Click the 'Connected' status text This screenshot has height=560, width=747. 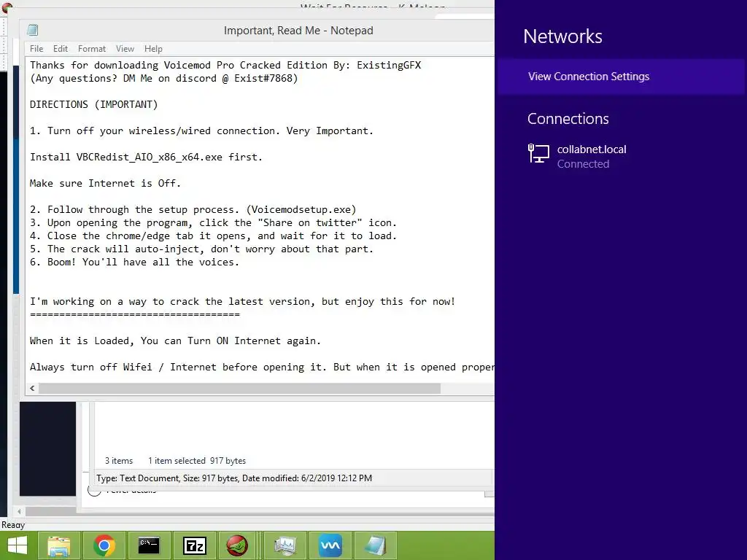click(583, 164)
